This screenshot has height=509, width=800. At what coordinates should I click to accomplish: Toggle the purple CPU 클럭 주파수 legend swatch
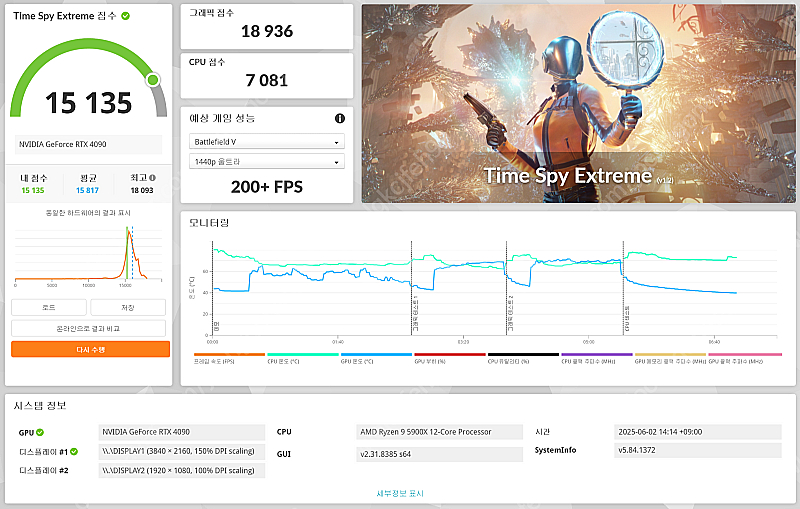point(597,354)
